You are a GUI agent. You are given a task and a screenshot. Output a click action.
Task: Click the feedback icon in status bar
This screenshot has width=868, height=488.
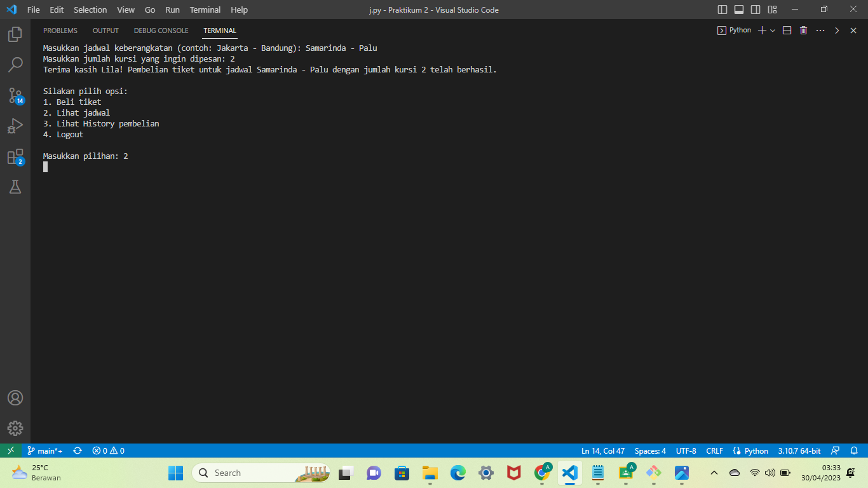click(836, 451)
